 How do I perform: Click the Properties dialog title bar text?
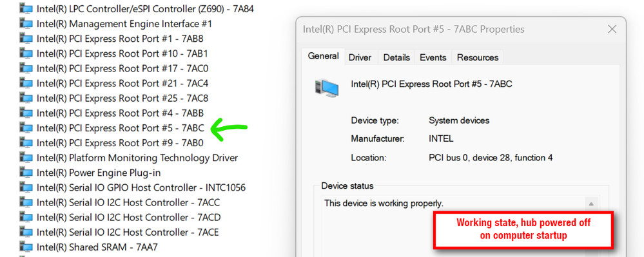pos(414,30)
